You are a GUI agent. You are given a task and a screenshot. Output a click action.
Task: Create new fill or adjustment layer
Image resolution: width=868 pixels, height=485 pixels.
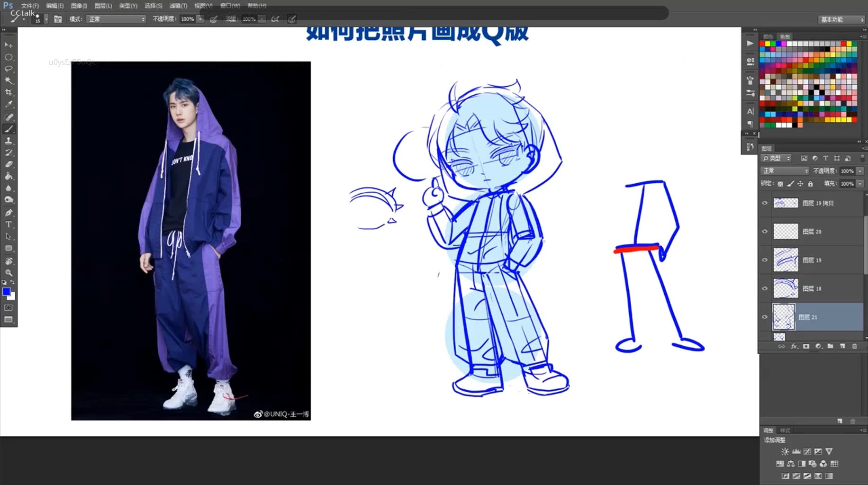pyautogui.click(x=818, y=346)
